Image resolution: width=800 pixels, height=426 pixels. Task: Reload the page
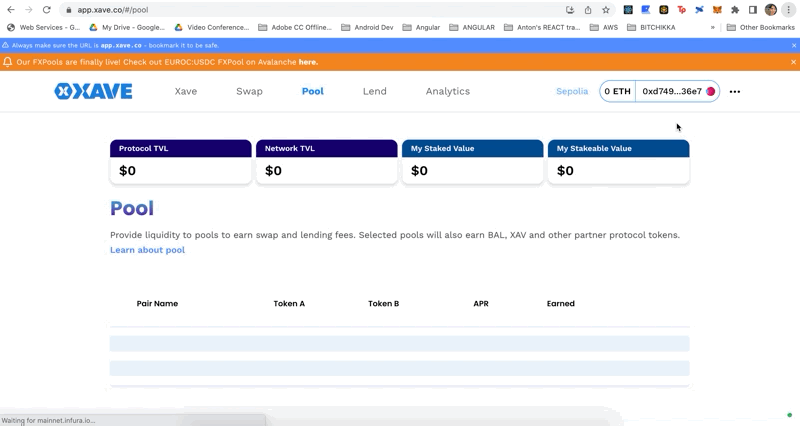46,10
